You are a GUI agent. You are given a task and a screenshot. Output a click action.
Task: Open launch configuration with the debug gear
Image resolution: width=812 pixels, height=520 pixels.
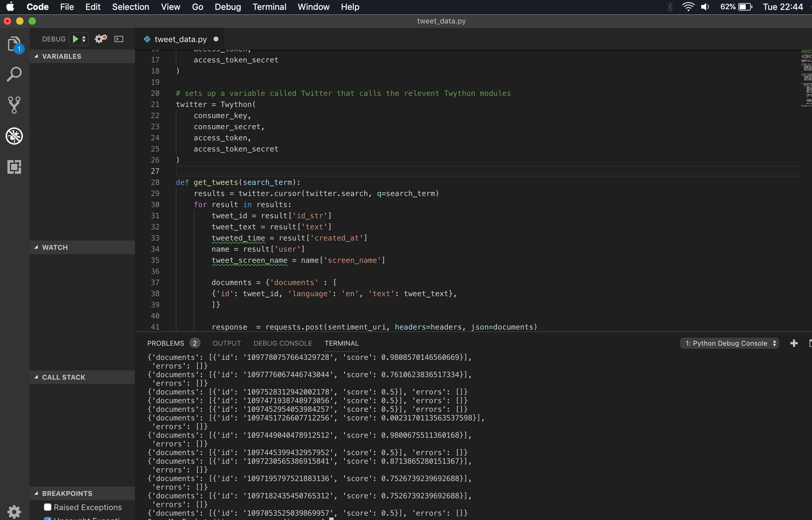click(x=99, y=39)
